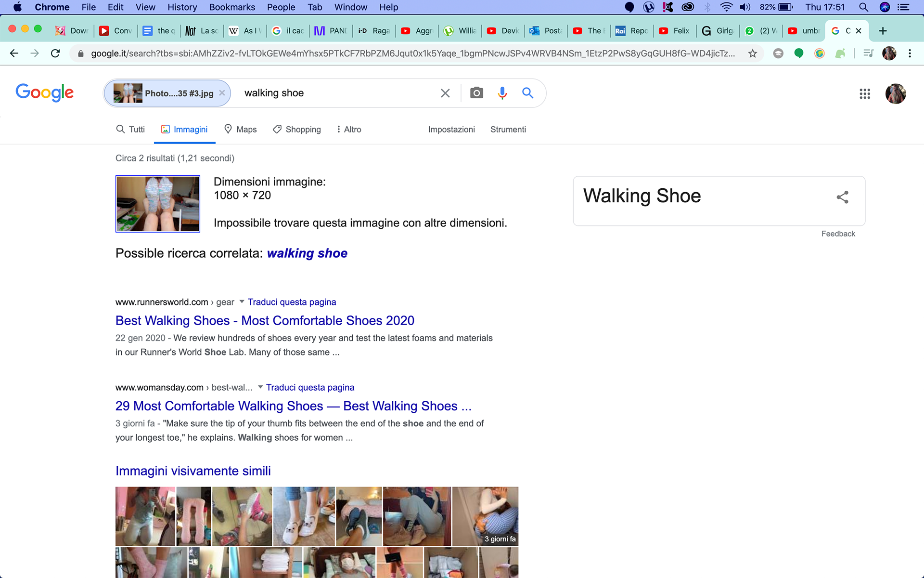
Task: Open Strumenti search tools
Action: click(x=508, y=130)
